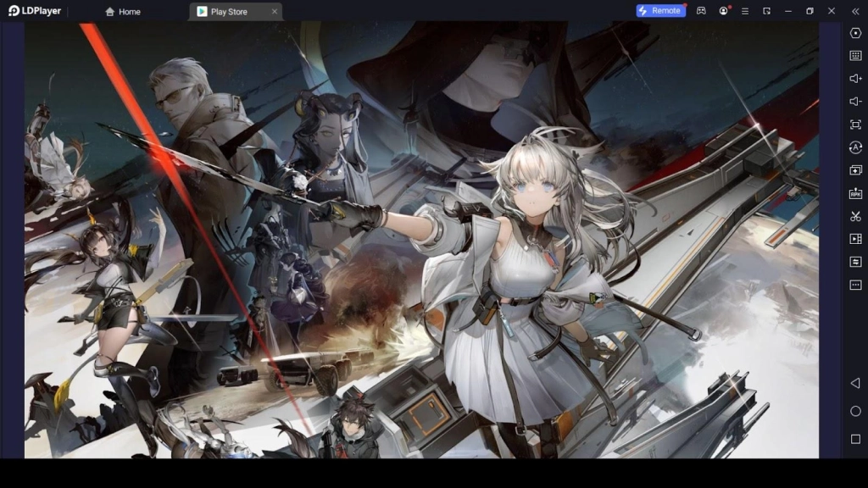
Task: Take a screenshot with the scissors icon
Action: [x=855, y=216]
